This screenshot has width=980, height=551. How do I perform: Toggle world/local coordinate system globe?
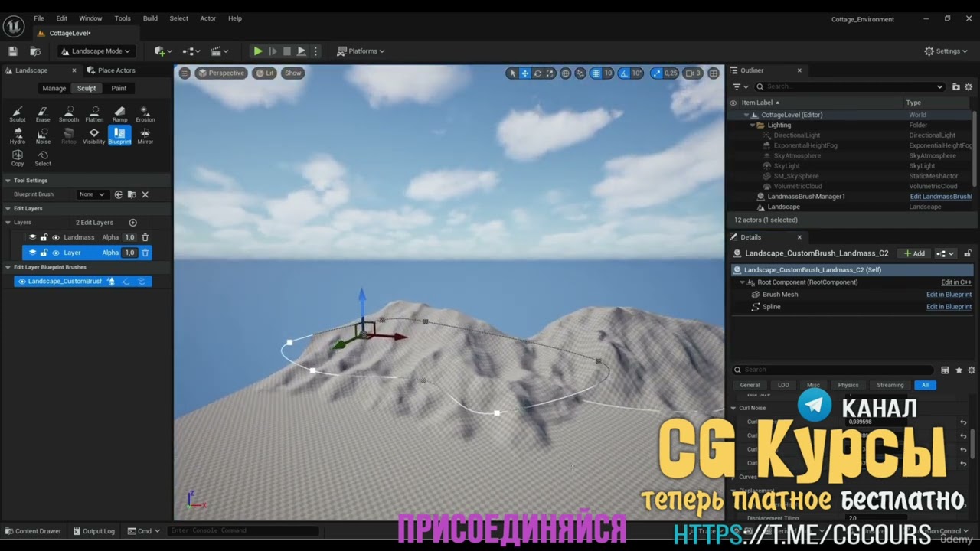[x=566, y=73]
